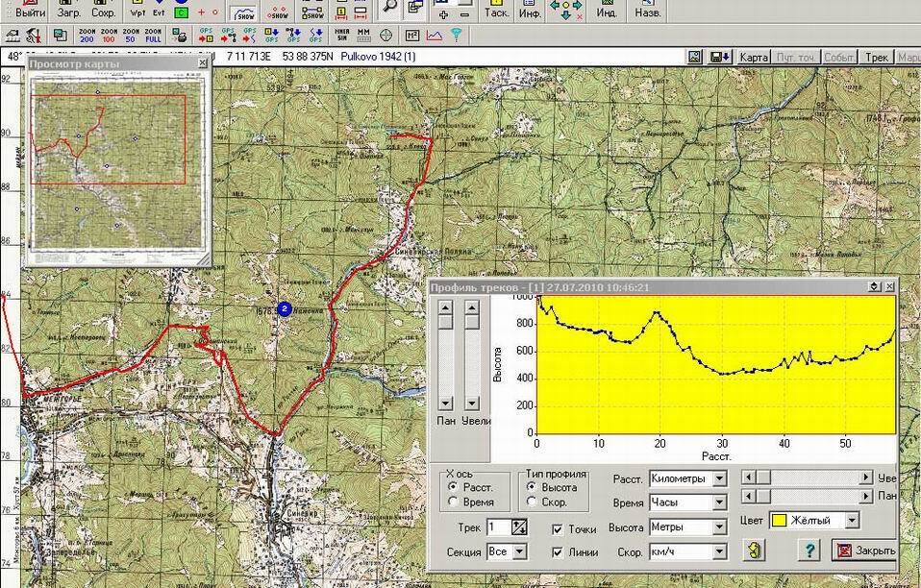Open the Секция dropdown showing Все
921x588 pixels.
point(519,551)
